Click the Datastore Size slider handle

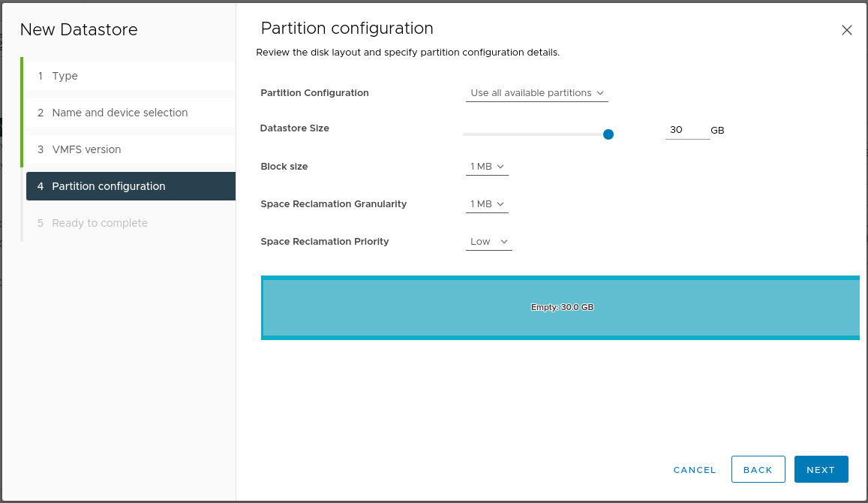point(608,134)
